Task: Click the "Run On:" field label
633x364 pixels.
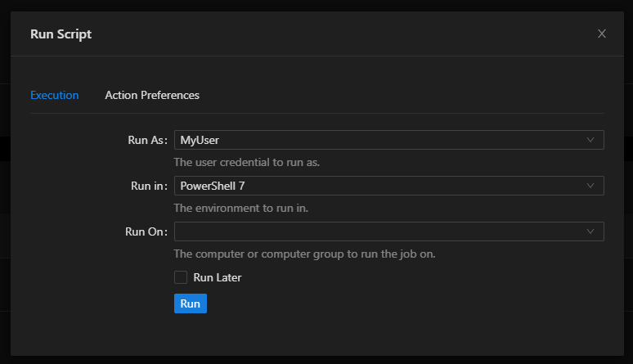Action: click(x=146, y=231)
